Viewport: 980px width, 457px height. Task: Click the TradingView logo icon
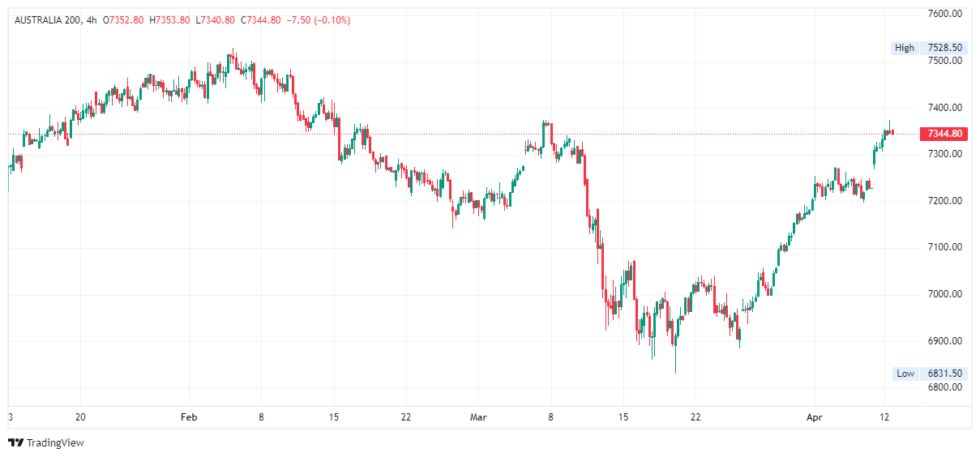[15, 442]
